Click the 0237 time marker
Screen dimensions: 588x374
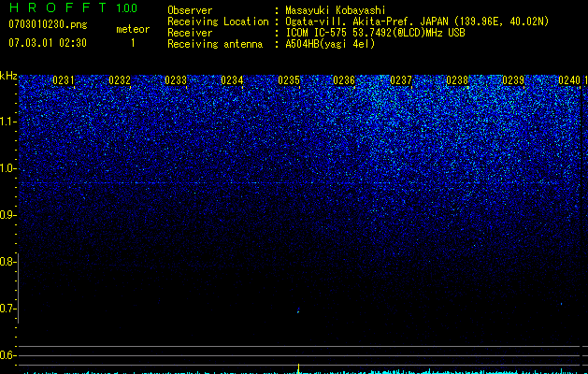(401, 80)
